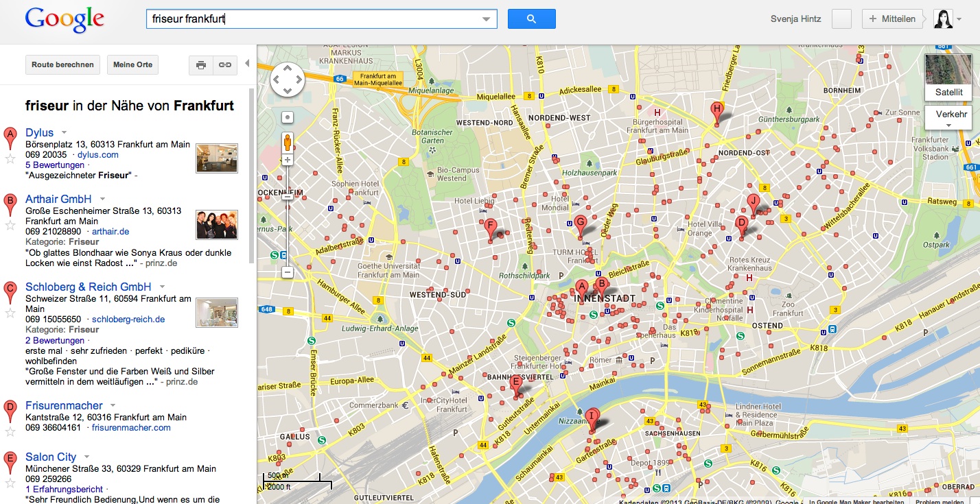The image size is (980, 504).
Task: Open the Arthair GmbH team photo thumbnail
Action: 217,224
